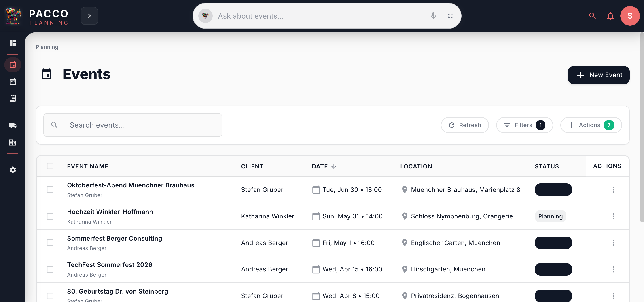Click the calendar icon for Tue, Jun 30
The width and height of the screenshot is (644, 302).
pos(316,190)
